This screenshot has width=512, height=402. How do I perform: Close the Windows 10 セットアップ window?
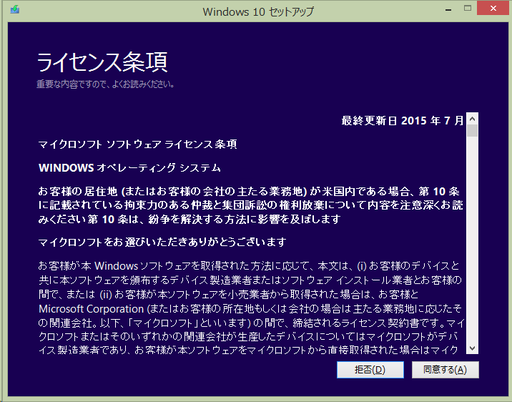[493, 8]
